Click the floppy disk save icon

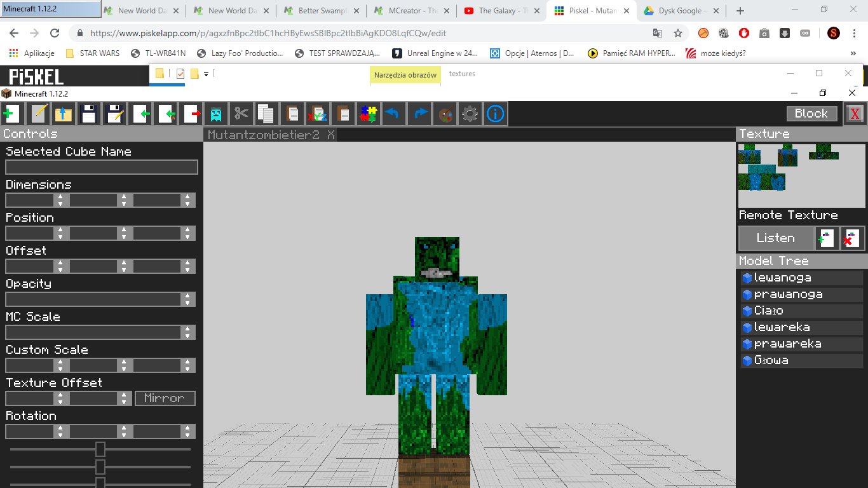tap(88, 114)
